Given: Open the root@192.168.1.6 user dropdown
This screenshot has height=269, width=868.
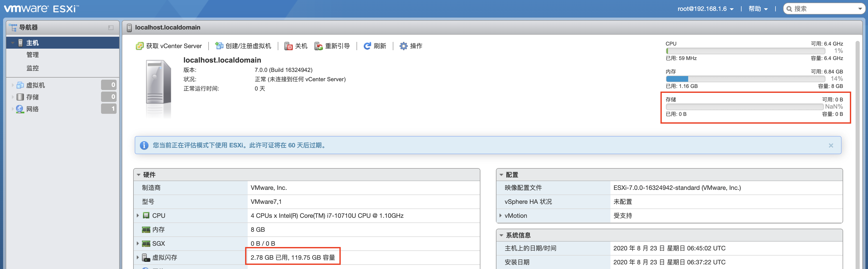Looking at the screenshot, I should tap(705, 9).
